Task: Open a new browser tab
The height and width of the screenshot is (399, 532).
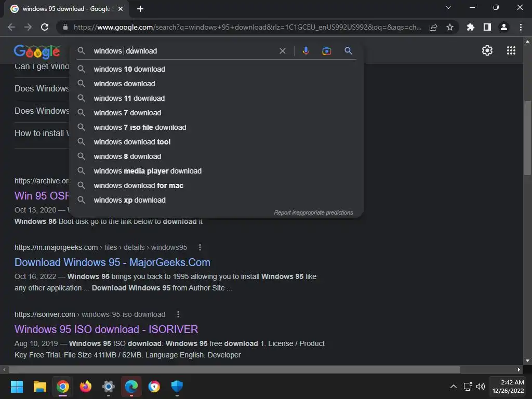Action: (140, 9)
